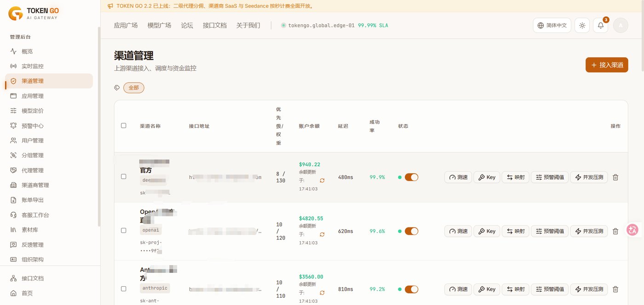The width and height of the screenshot is (644, 305).
Task: Click the 620ms latency value
Action: 345,231
